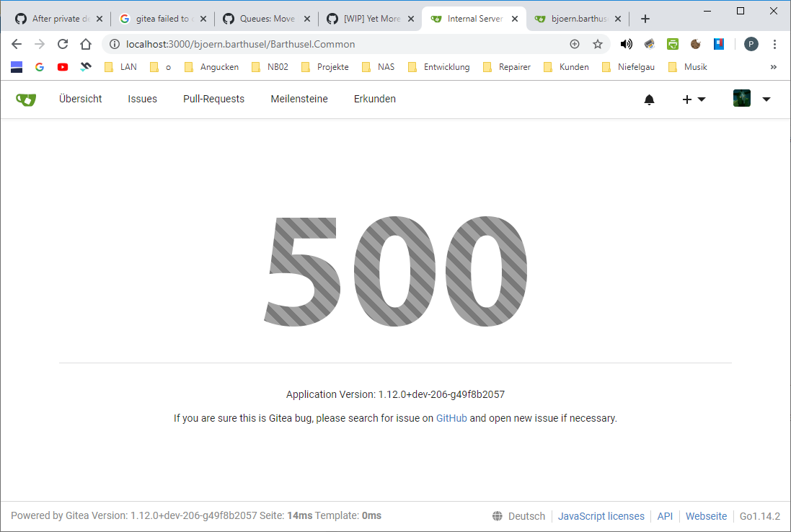The width and height of the screenshot is (791, 532).
Task: Go to Pull-Requests in the navbar
Action: click(x=214, y=99)
